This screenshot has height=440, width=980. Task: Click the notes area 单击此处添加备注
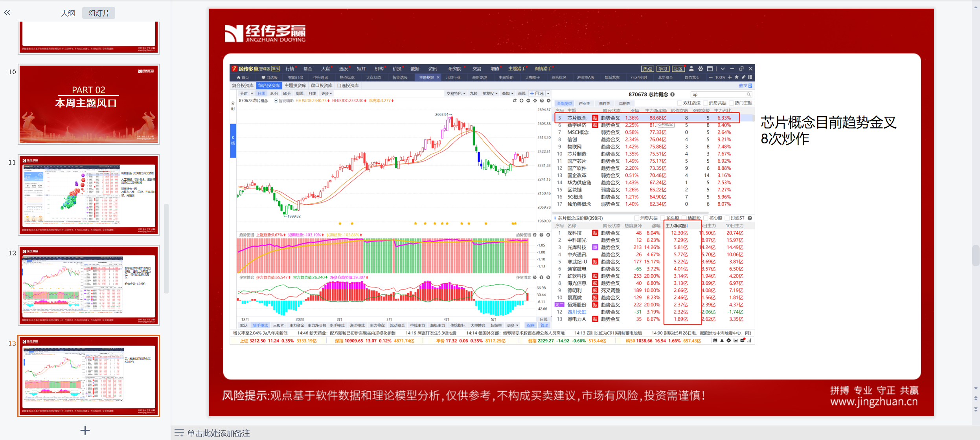pyautogui.click(x=218, y=433)
